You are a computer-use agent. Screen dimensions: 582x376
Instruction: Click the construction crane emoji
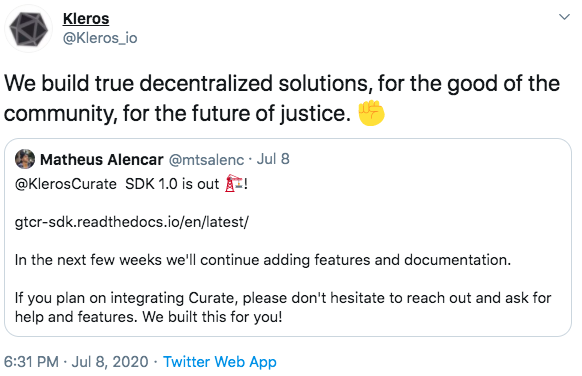[234, 183]
